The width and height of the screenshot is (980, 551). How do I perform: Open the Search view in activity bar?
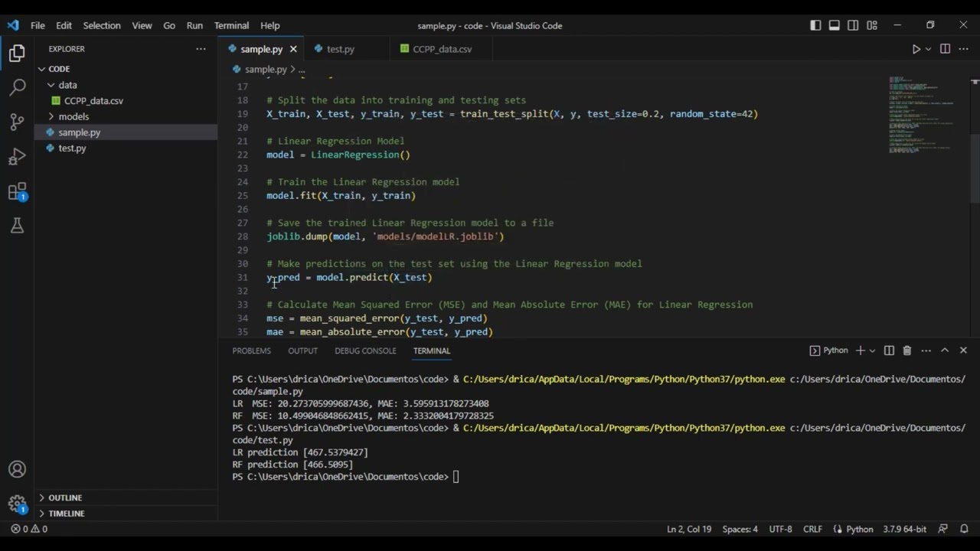[x=17, y=88]
